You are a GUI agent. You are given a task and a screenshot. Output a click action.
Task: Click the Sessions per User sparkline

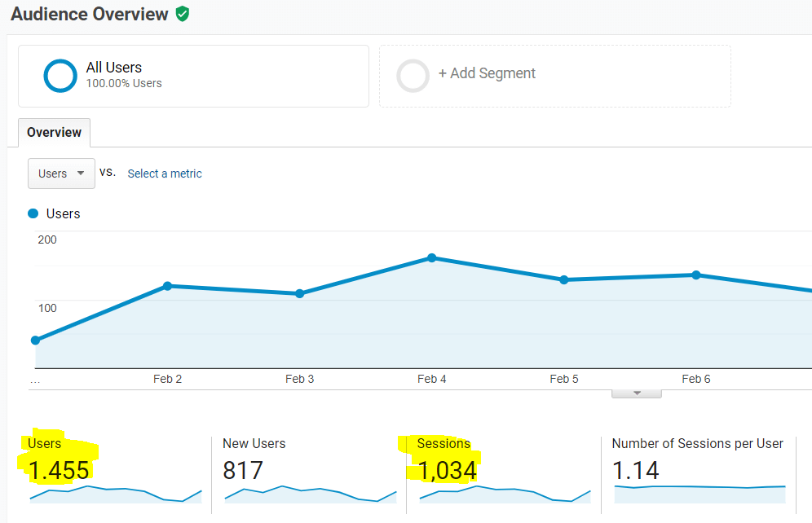pyautogui.click(x=699, y=487)
